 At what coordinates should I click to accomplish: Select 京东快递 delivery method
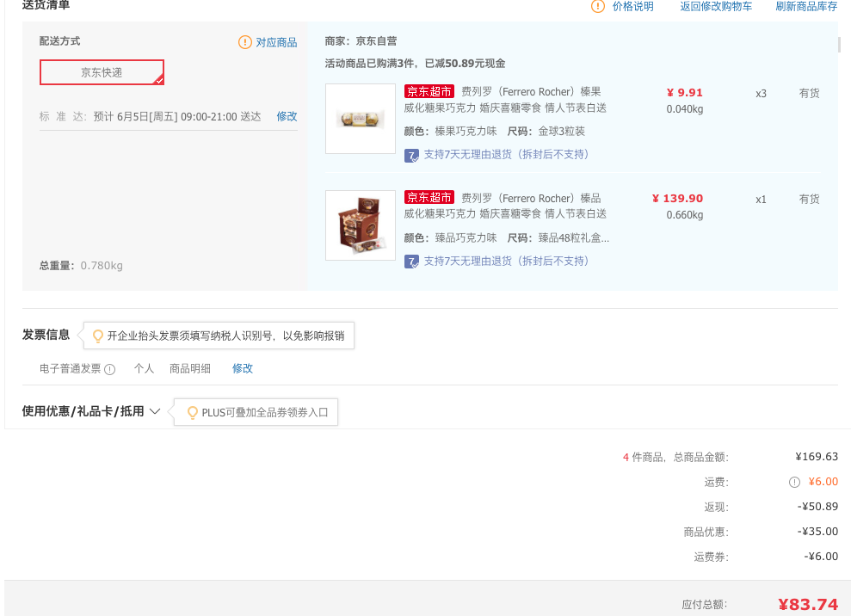pos(102,72)
